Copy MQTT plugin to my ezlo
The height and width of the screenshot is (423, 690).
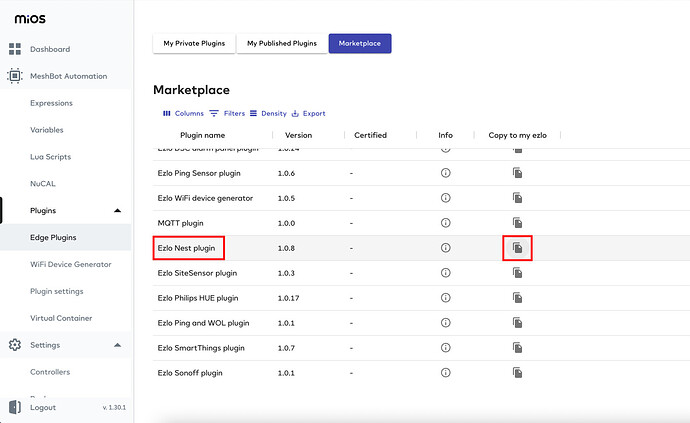[518, 223]
